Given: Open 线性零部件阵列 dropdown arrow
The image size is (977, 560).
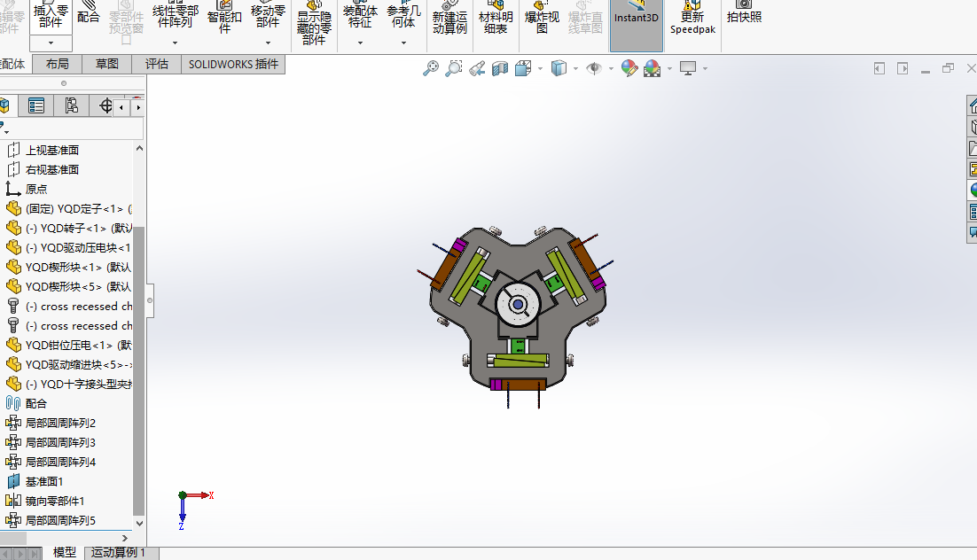Looking at the screenshot, I should (x=175, y=43).
